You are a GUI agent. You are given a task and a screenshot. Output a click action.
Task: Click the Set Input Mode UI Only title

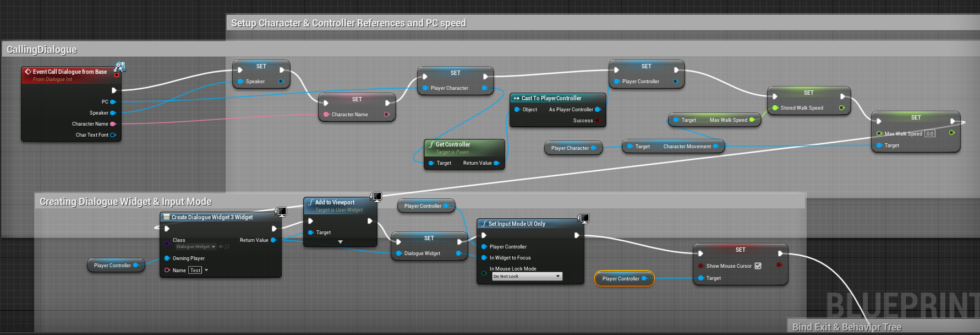click(517, 224)
